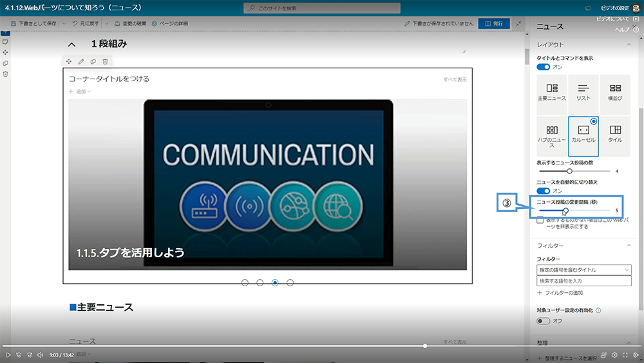The width and height of the screenshot is (644, 363).
Task: Toggle タイトルとコマンドを表示 switch
Action: coord(543,67)
